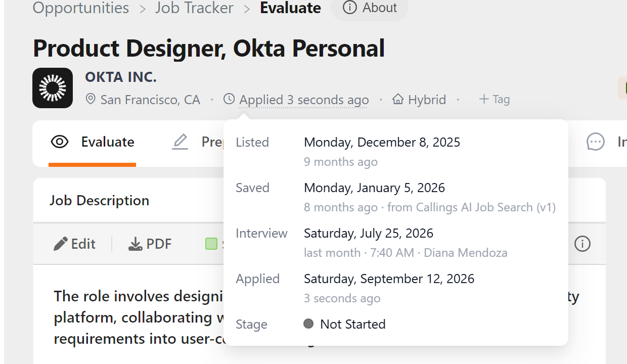Click Listed date Monday, December 8, 2025
The height and width of the screenshot is (364, 627).
[382, 142]
